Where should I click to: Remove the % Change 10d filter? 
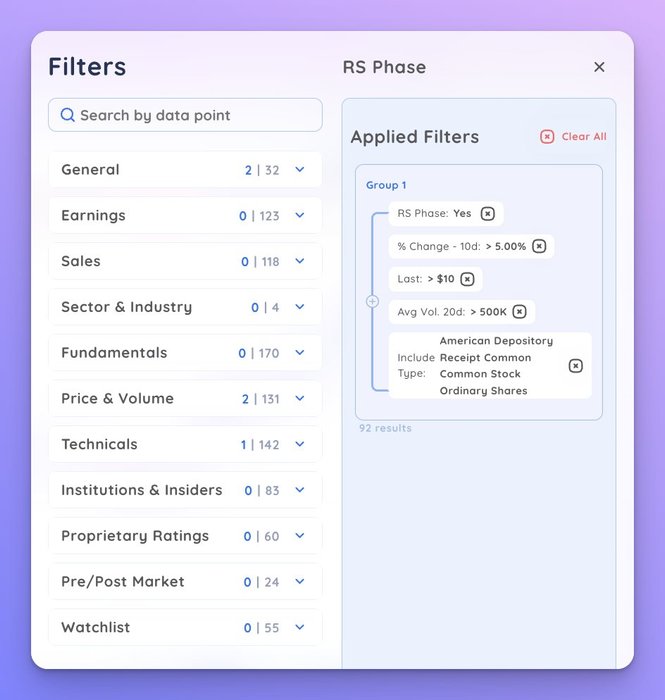coord(539,246)
